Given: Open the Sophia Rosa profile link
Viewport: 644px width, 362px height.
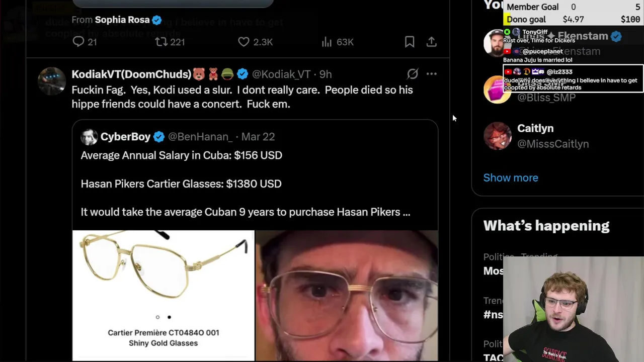Looking at the screenshot, I should 122,20.
